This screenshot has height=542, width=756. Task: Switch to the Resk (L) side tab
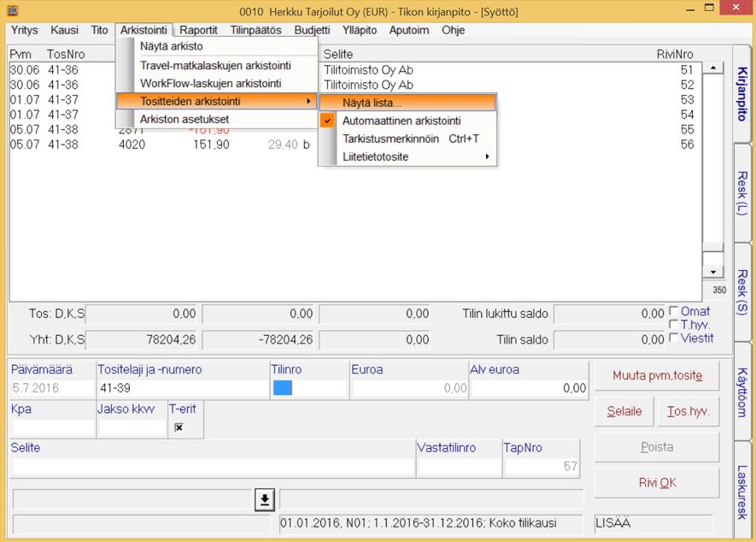click(742, 193)
